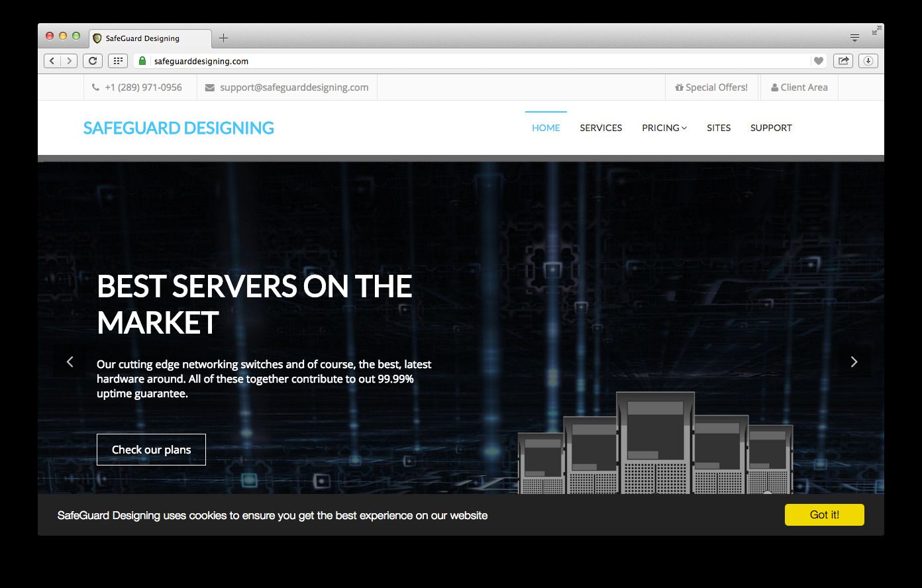Click the Check our plans button

click(x=151, y=449)
